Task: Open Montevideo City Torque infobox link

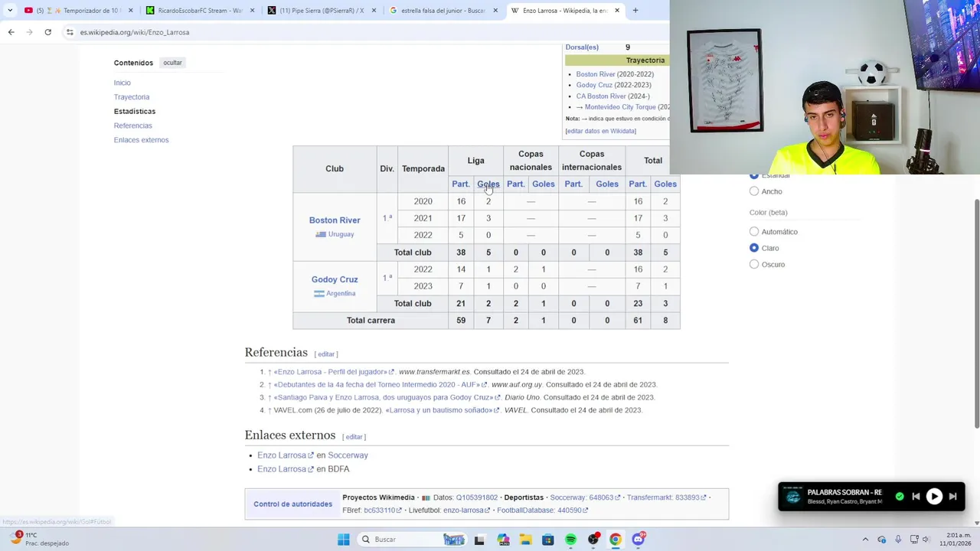Action: [620, 107]
